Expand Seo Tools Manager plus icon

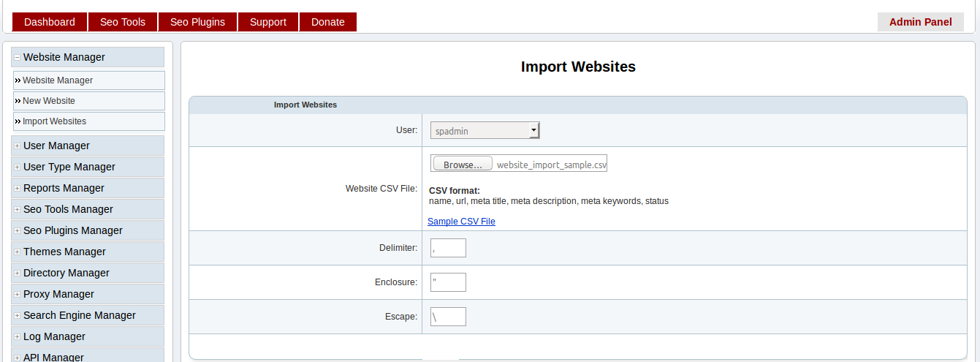click(x=17, y=209)
